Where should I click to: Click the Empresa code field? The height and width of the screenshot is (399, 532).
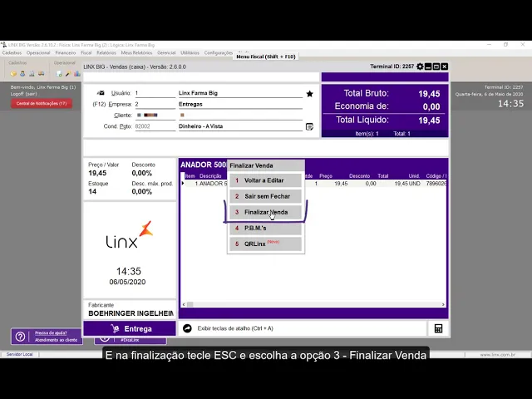pyautogui.click(x=155, y=105)
